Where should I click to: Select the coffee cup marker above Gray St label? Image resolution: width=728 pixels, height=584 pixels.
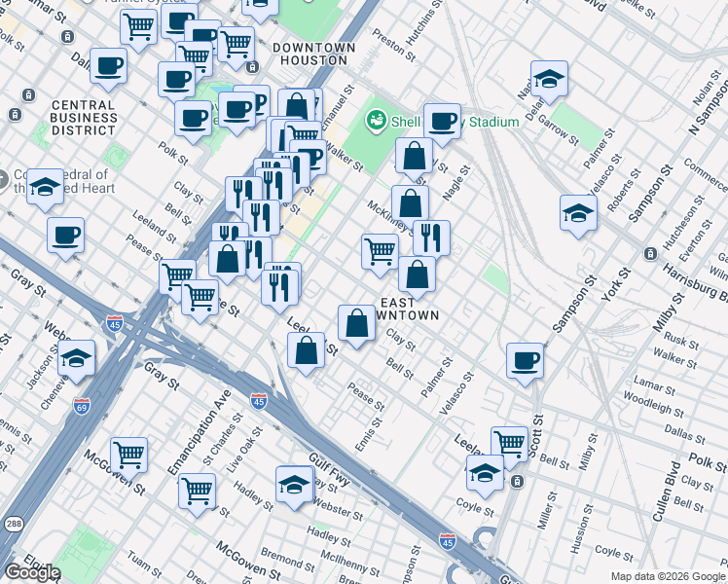click(x=65, y=237)
